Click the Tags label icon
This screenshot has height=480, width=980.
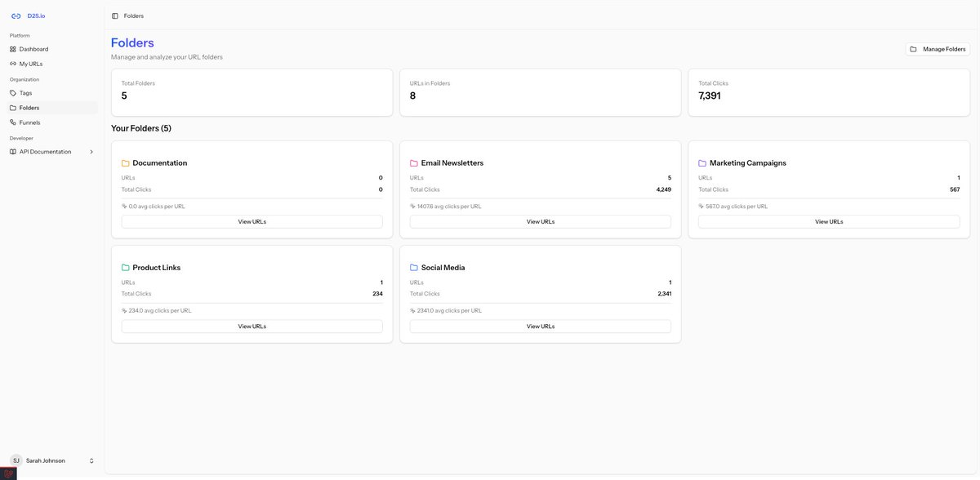[13, 93]
